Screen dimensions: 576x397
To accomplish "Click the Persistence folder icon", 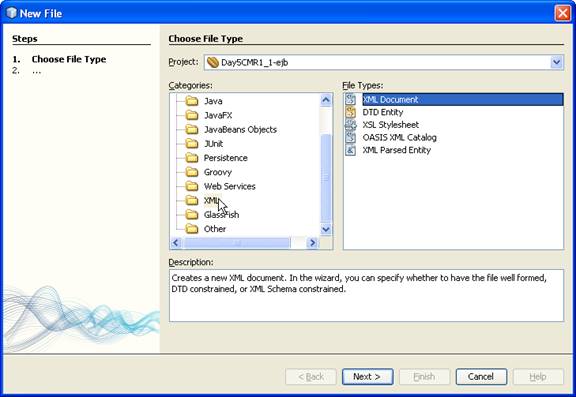I will [192, 158].
